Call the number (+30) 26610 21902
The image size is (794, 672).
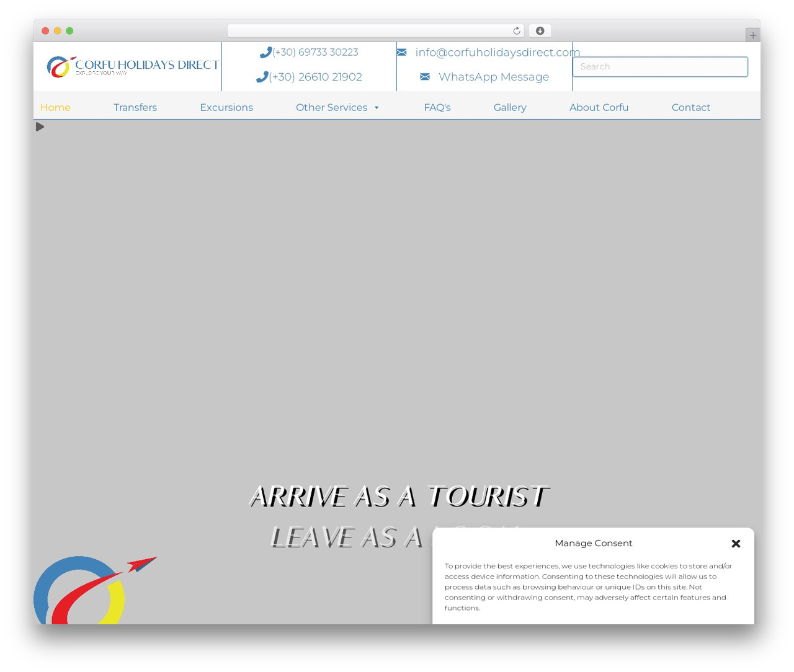click(315, 77)
